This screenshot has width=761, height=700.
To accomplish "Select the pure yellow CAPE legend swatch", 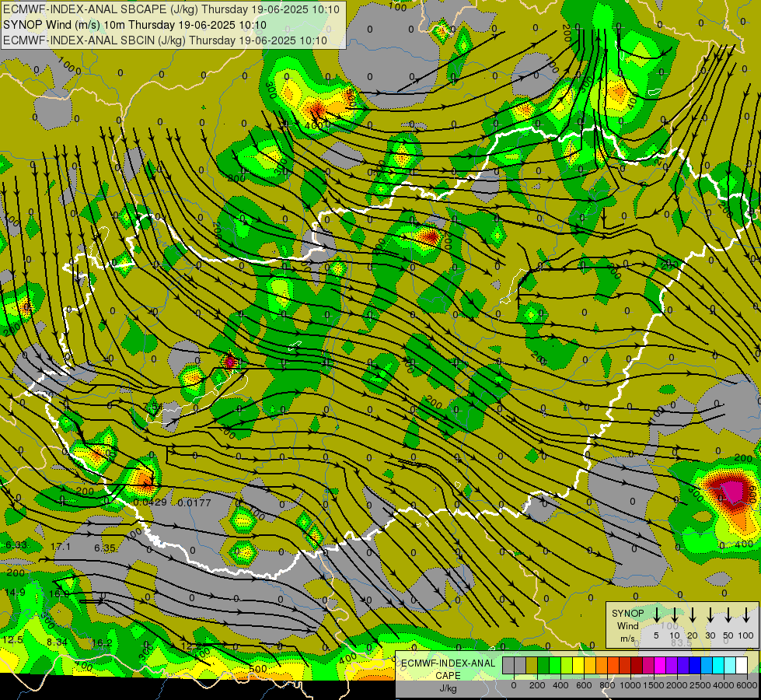I will pos(578,666).
